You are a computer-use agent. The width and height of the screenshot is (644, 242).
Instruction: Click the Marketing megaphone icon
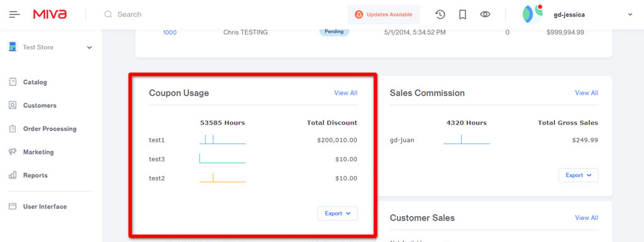(x=13, y=152)
